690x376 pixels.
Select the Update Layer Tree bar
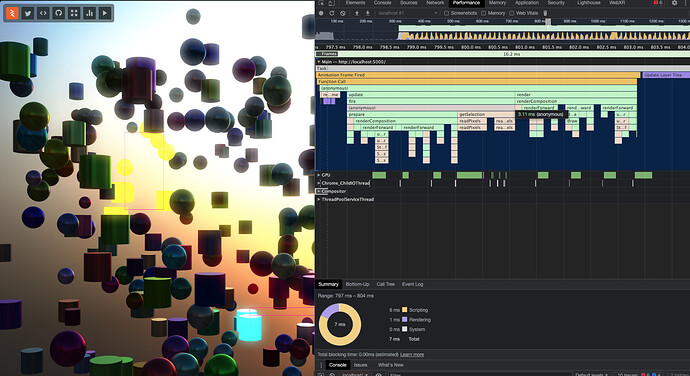click(665, 75)
